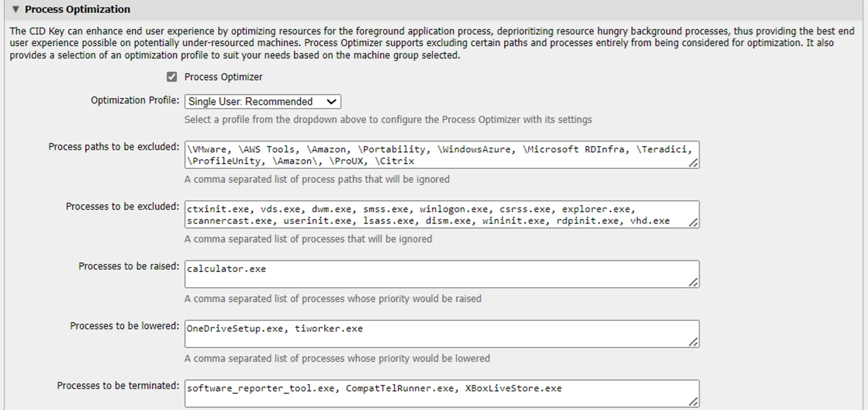Click the 'Processes to be excluded:' label

122,207
